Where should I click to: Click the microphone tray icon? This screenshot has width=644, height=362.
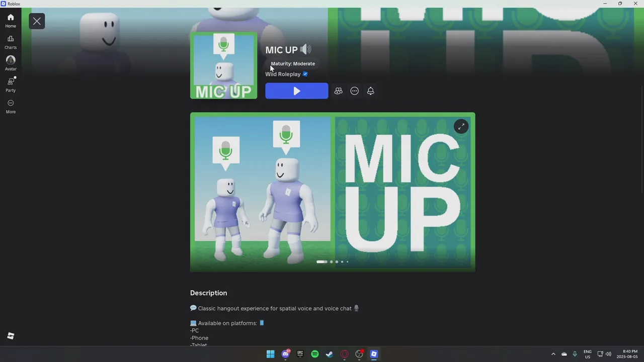pyautogui.click(x=575, y=354)
